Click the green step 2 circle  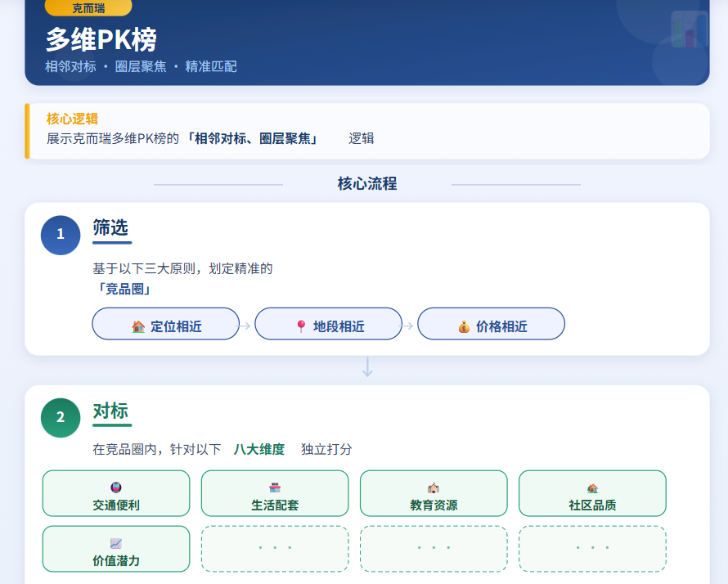(x=61, y=417)
